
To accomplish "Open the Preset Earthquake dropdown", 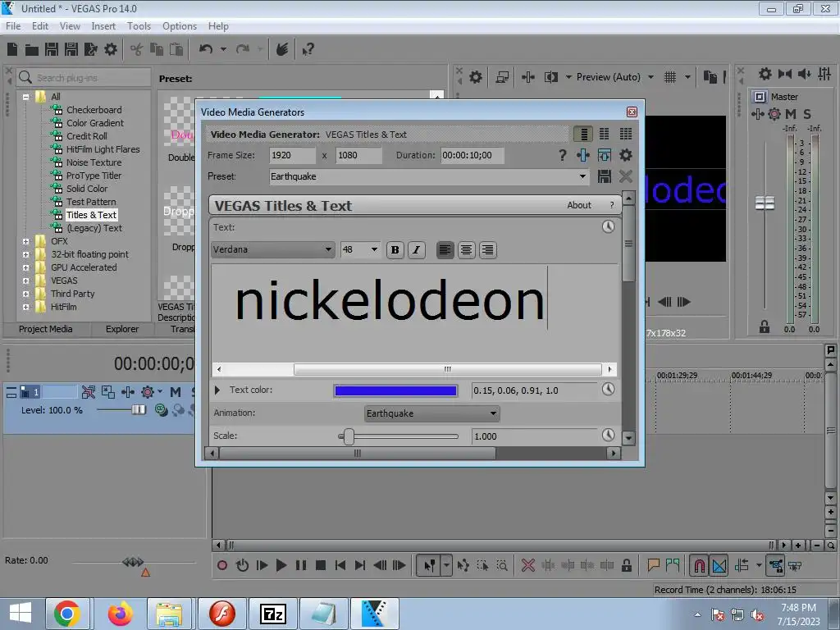I will pyautogui.click(x=582, y=176).
